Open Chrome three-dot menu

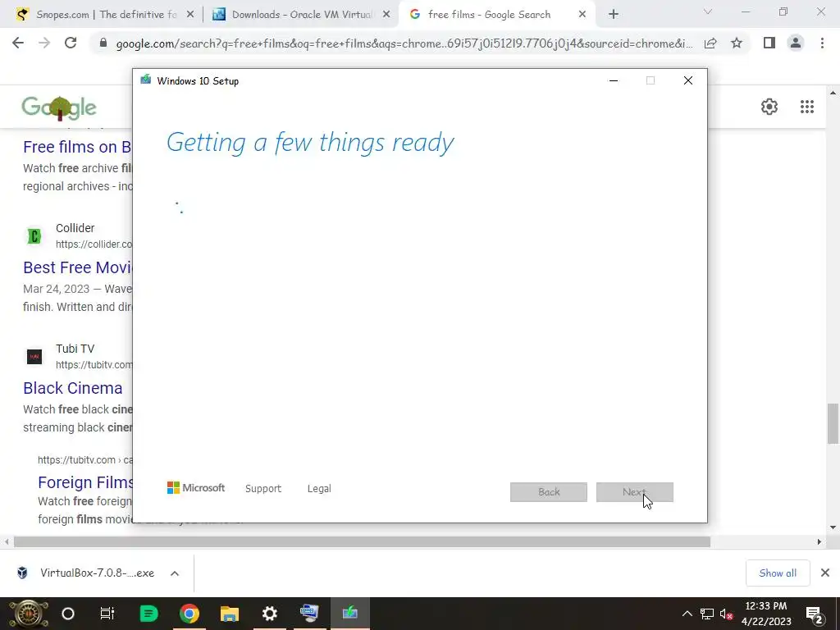[822, 43]
